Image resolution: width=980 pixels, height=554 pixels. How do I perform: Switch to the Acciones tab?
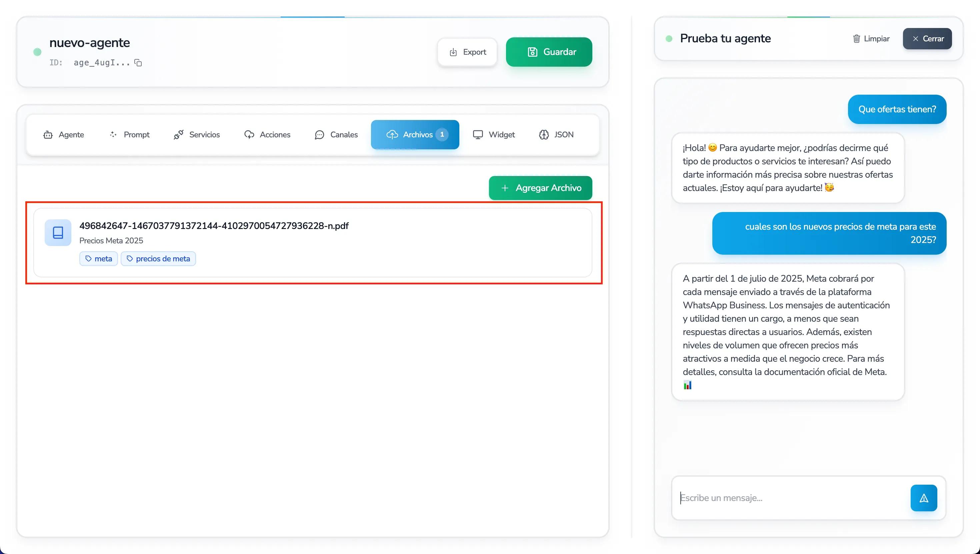coord(267,135)
